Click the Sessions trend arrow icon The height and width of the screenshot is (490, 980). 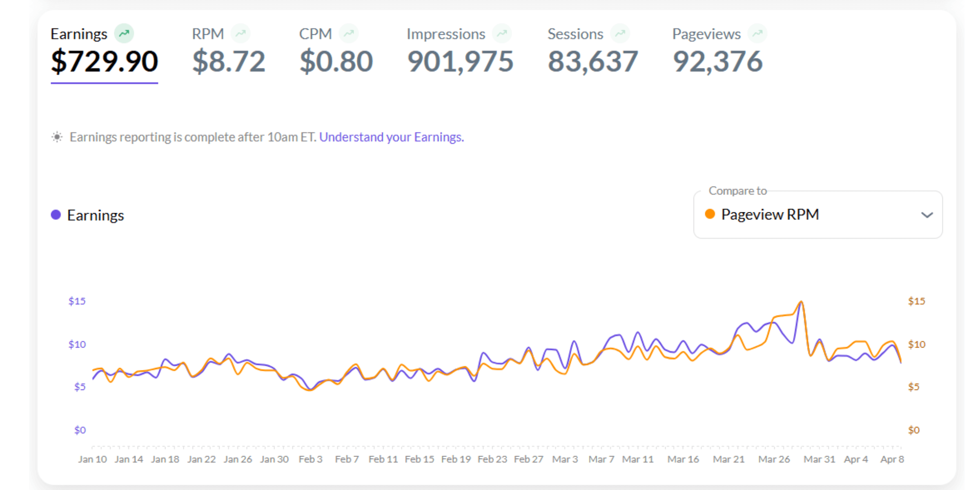[620, 33]
